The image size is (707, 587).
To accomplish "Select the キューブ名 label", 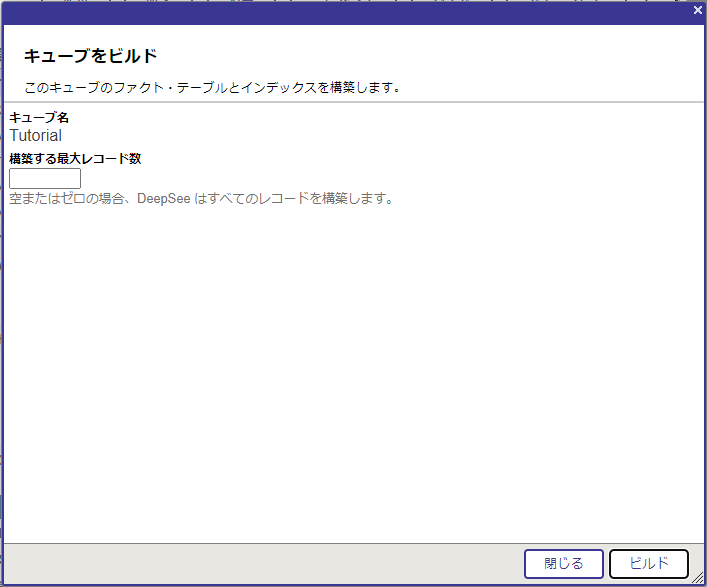I will point(39,118).
